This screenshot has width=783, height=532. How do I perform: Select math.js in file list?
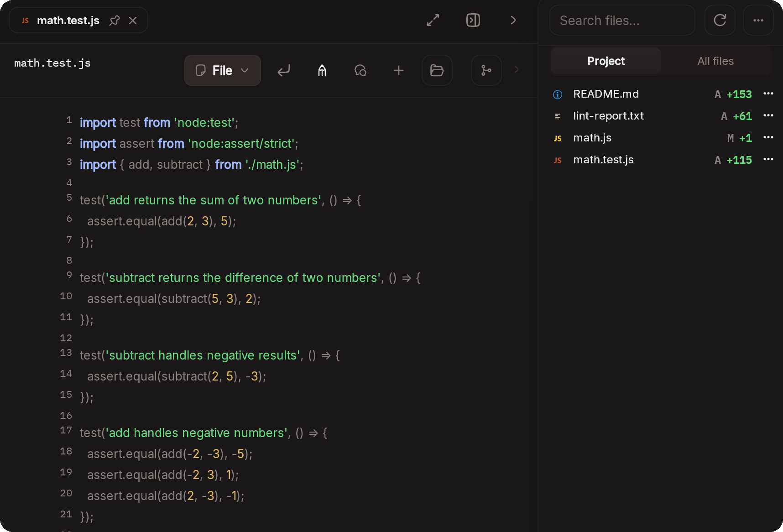[592, 138]
